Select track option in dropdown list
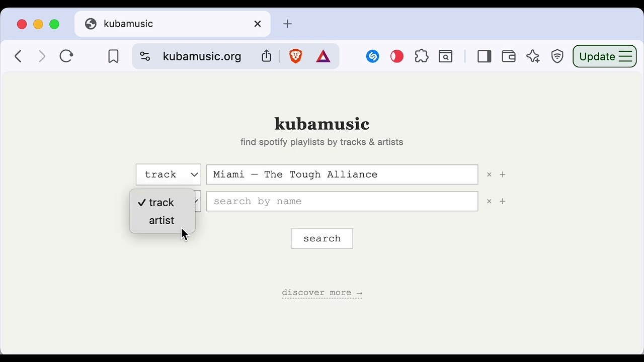 point(162,203)
